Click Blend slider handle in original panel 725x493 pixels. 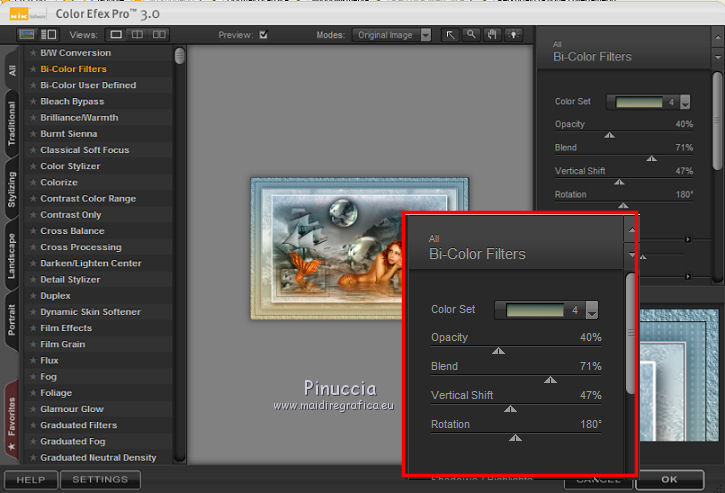tap(651, 159)
